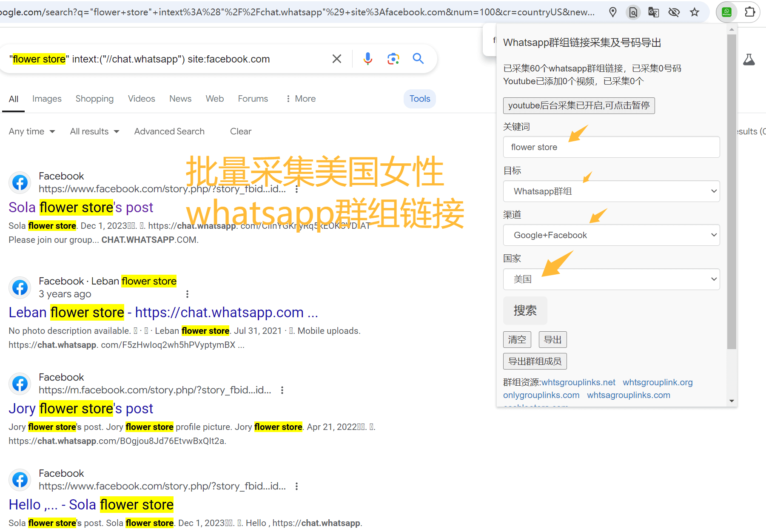Click the Facebook favicon of the Sola flower store's post result
766x532 pixels.
[20, 182]
